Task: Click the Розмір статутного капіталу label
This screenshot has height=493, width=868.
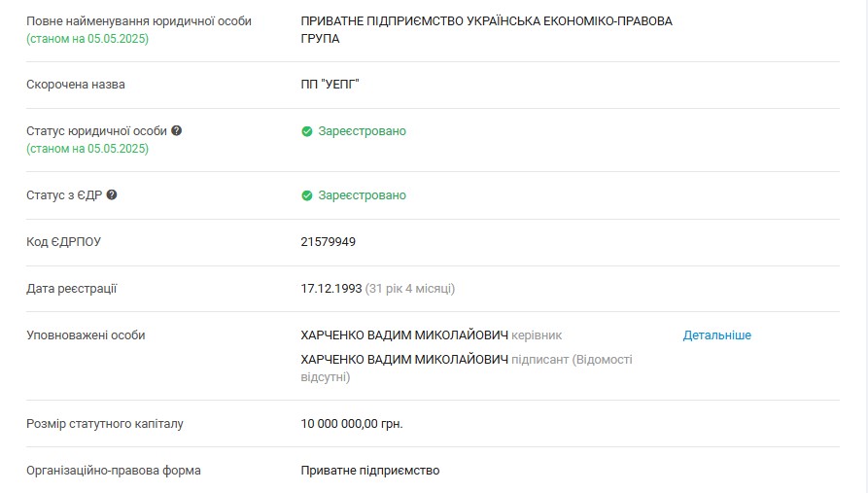Action: point(105,424)
